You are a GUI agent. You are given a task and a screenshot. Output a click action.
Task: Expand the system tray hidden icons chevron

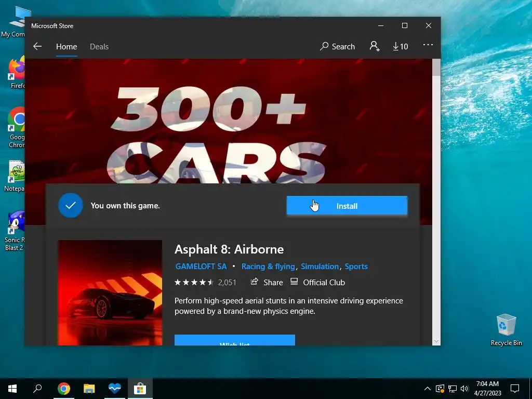point(428,389)
